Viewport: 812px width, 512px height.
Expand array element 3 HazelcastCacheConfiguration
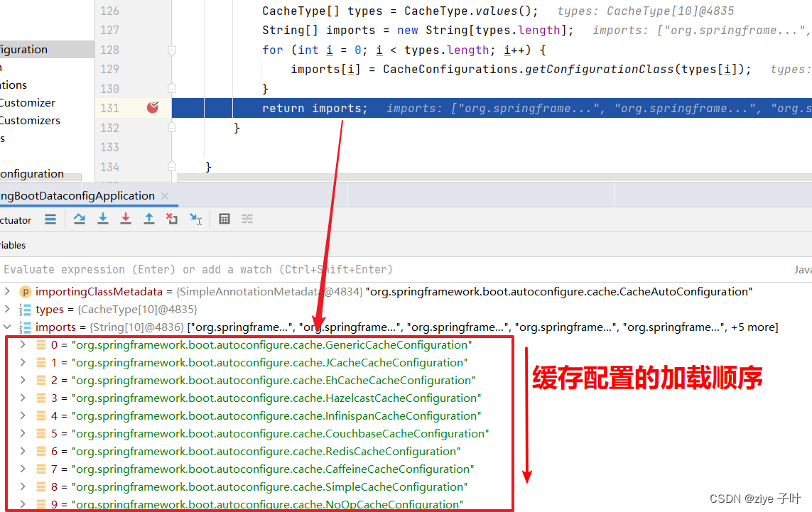[x=23, y=398]
